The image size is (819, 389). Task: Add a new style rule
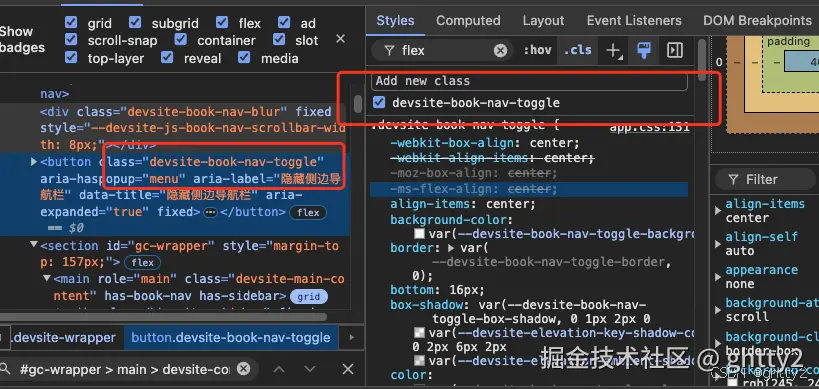[x=613, y=51]
